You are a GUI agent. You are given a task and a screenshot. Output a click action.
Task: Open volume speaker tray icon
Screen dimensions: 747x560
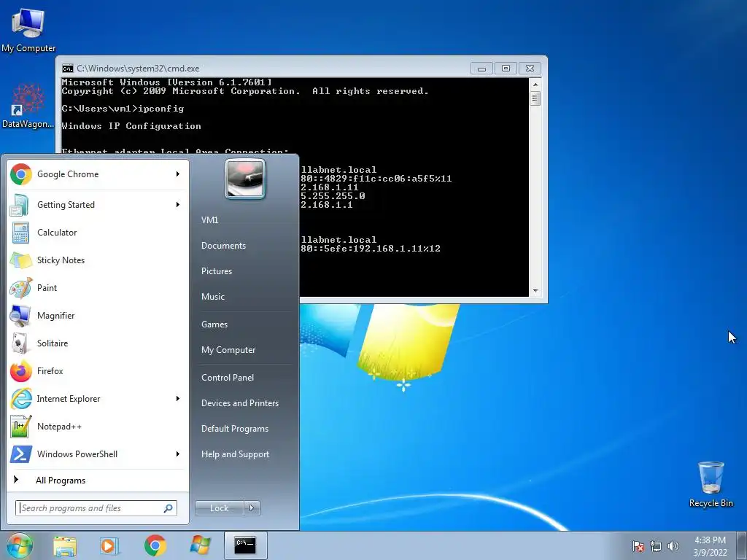click(x=673, y=546)
